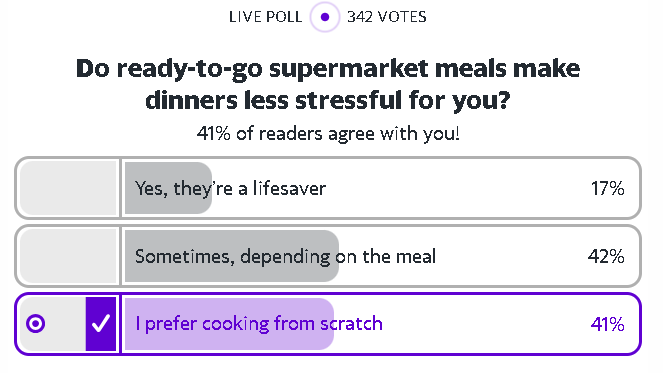Click the selected radio bullseye icon

coord(36,324)
